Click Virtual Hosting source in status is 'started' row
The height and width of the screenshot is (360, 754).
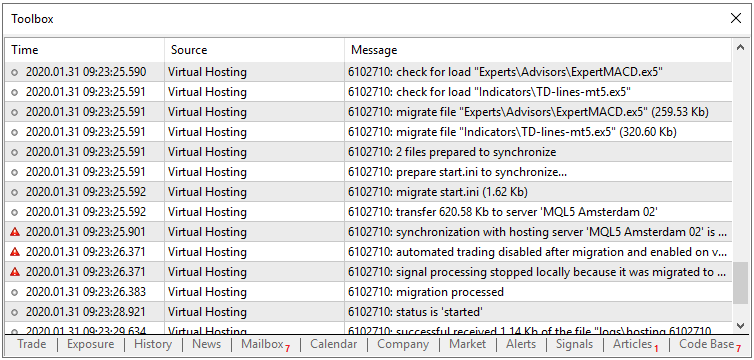pos(207,312)
